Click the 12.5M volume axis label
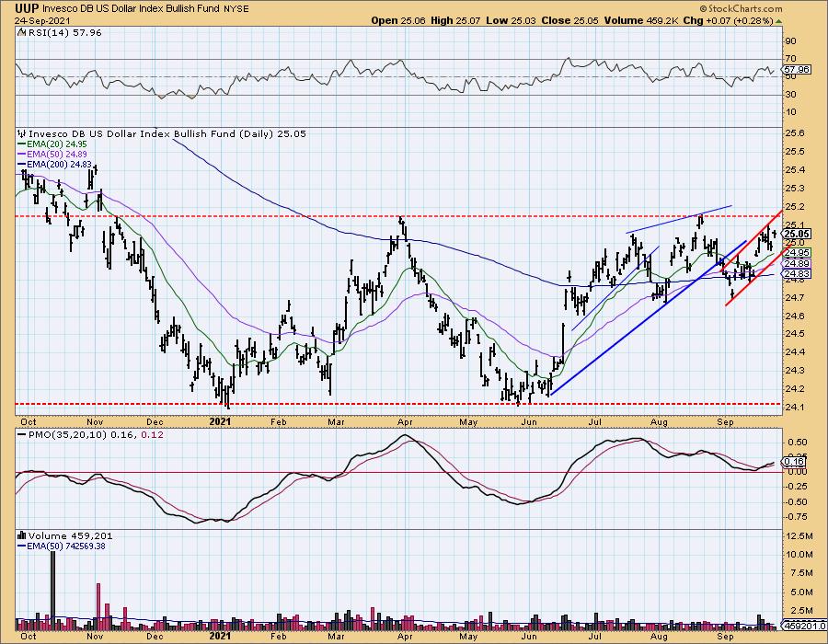The image size is (828, 644). (x=799, y=536)
